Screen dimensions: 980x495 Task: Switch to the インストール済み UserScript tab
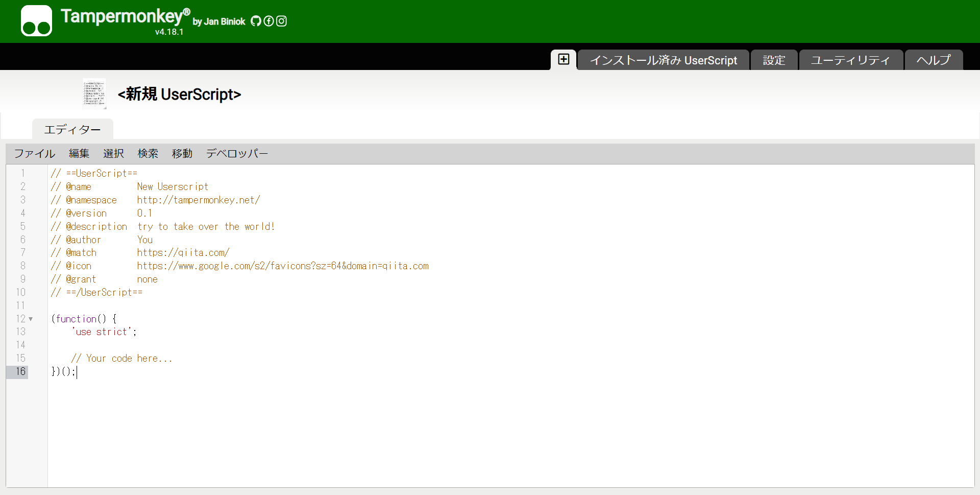click(x=664, y=60)
